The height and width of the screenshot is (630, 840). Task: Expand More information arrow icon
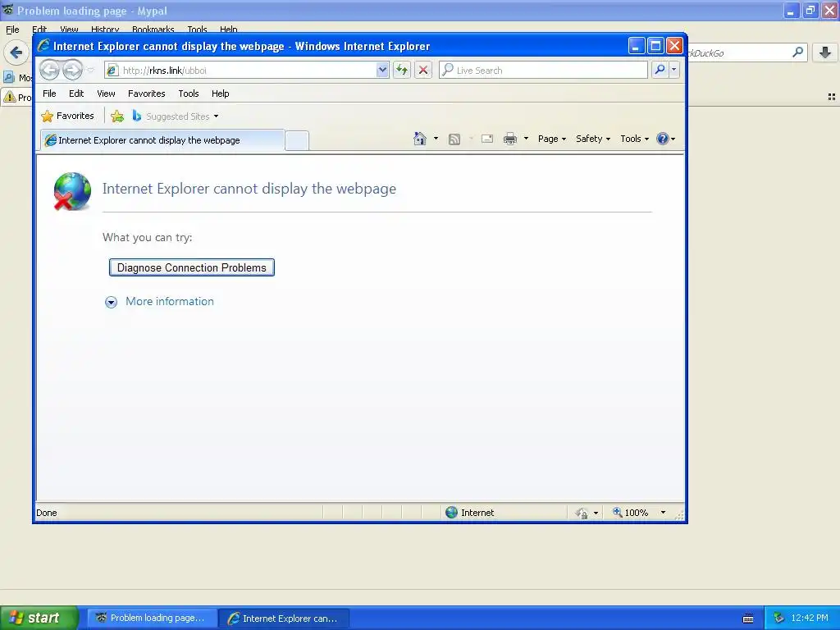click(111, 302)
